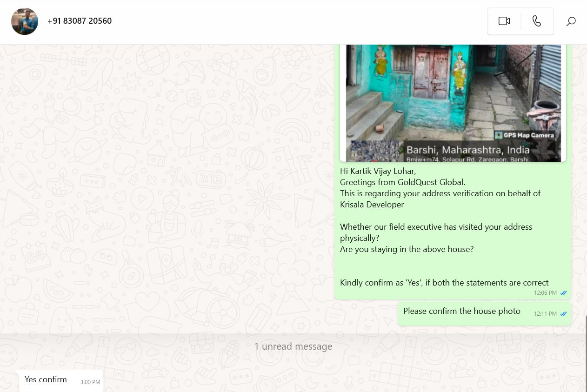Viewport: 587px width, 392px height.
Task: Click the '1 unread message' divider
Action: point(293,346)
